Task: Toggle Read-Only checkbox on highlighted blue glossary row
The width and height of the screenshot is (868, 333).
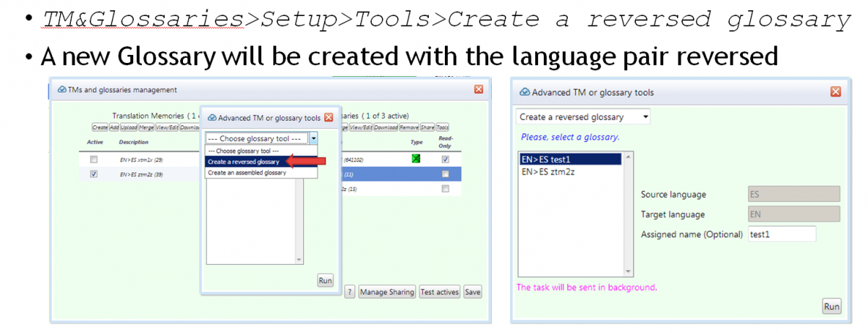Action: pos(445,174)
